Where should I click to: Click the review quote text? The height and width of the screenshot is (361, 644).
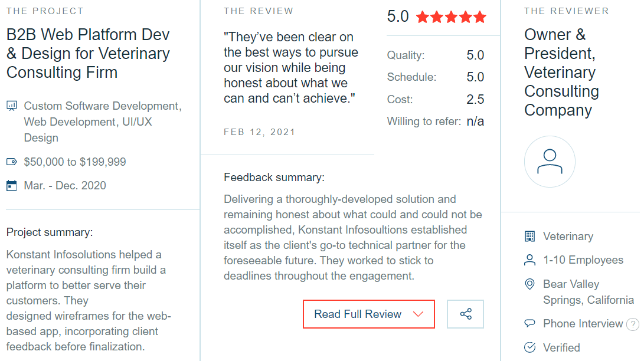click(291, 68)
